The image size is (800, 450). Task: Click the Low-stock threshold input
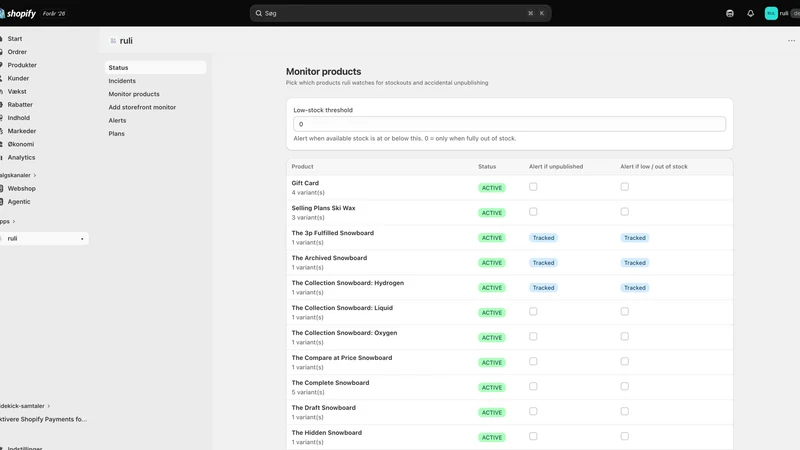(509, 124)
